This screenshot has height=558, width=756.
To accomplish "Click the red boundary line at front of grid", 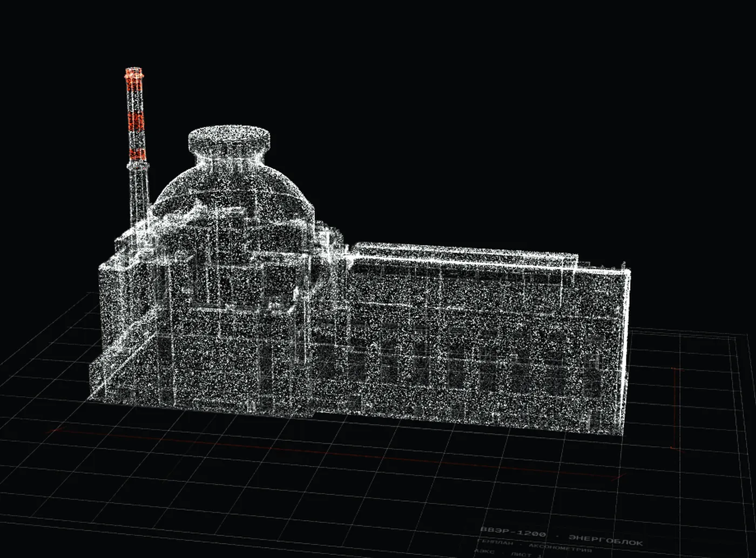I will click(x=335, y=452).
